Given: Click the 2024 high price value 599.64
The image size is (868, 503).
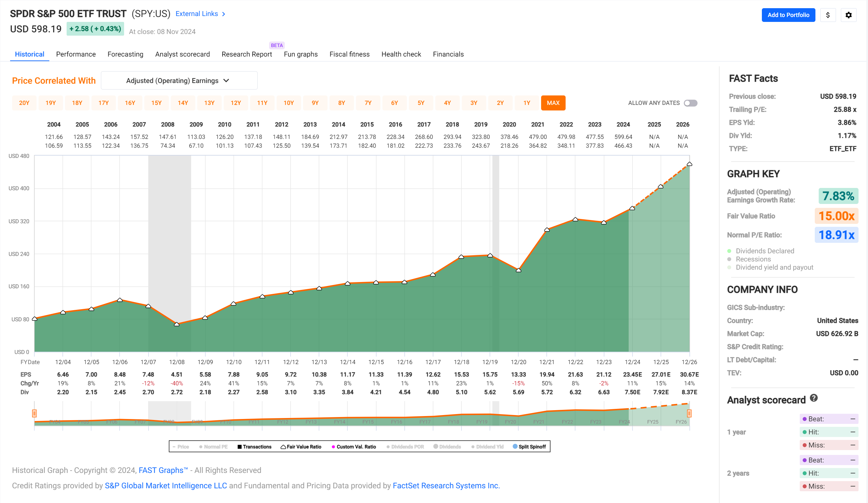Looking at the screenshot, I should [x=623, y=137].
